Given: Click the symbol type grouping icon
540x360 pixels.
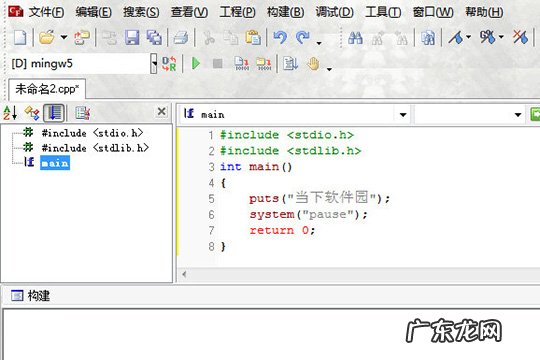Looking at the screenshot, I should coord(32,113).
